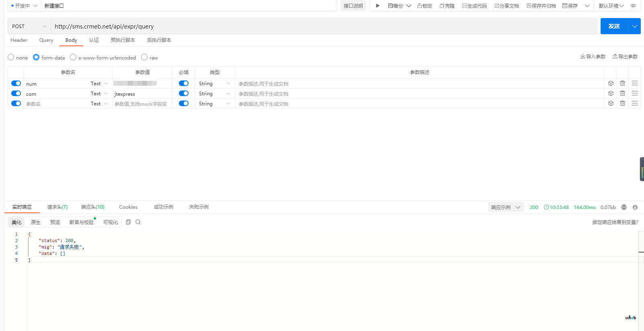Click the cube icon on num row
The height and width of the screenshot is (331, 644).
point(611,83)
